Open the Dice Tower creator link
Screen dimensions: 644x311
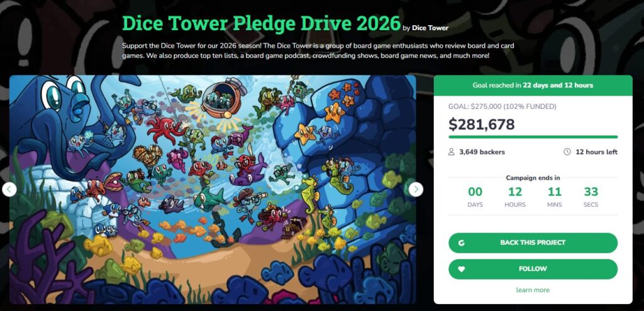[430, 28]
